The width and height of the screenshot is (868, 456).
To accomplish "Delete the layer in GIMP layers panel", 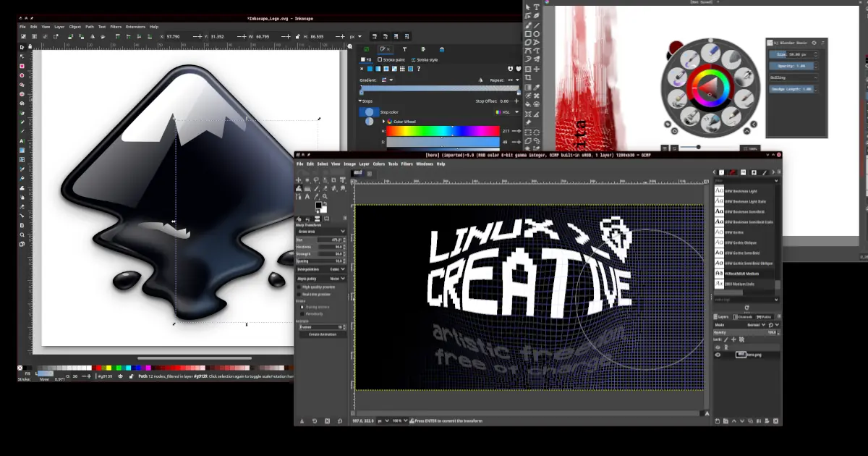I will coord(775,421).
